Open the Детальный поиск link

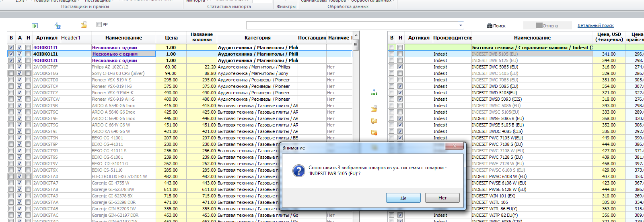click(x=595, y=25)
